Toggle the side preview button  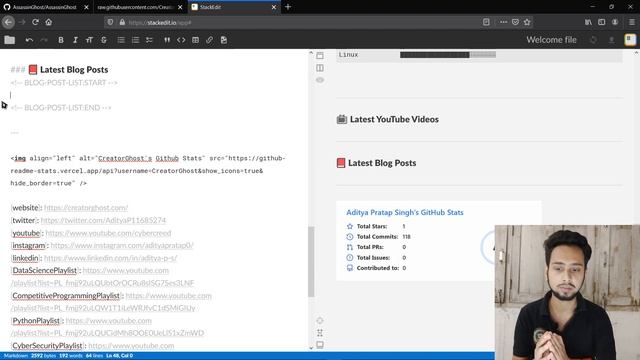click(320, 68)
